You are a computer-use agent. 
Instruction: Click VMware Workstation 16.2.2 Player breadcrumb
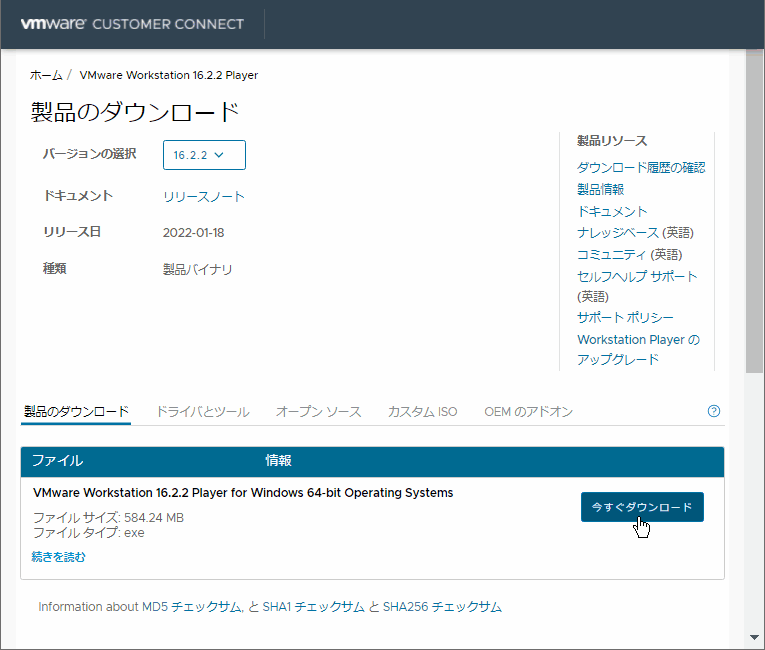tap(169, 75)
